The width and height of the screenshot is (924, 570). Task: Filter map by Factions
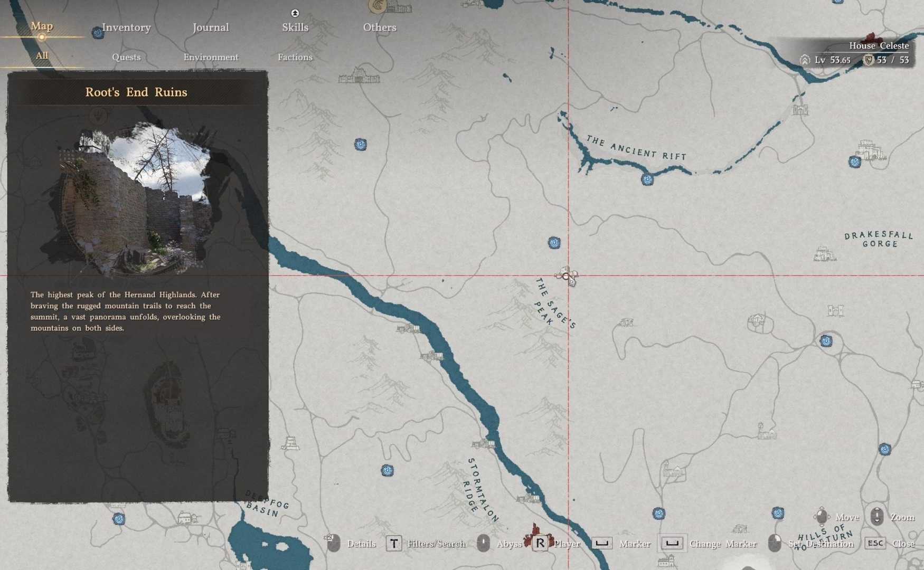295,57
